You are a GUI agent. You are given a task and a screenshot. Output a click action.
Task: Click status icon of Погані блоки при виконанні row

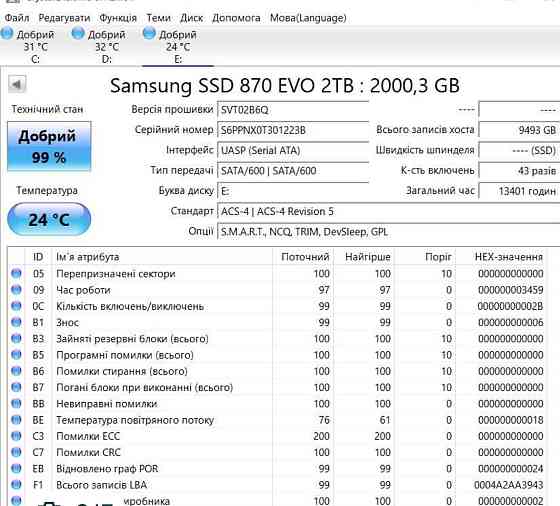[16, 387]
